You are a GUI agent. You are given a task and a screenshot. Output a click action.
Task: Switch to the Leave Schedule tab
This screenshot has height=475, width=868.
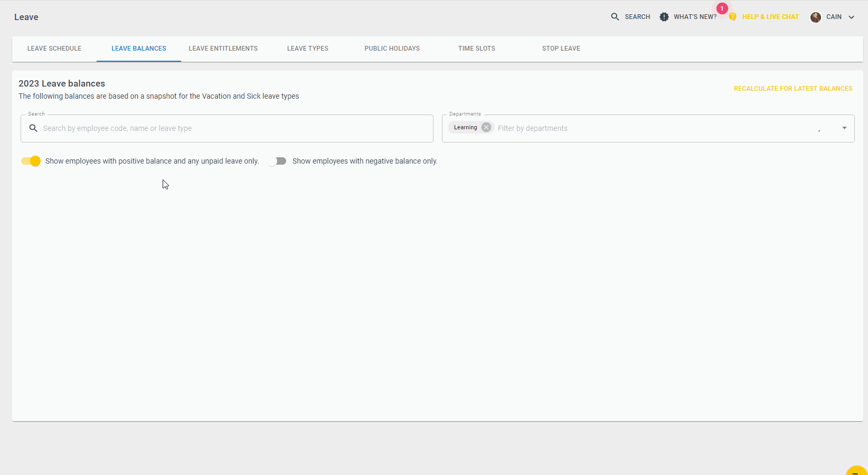[54, 49]
